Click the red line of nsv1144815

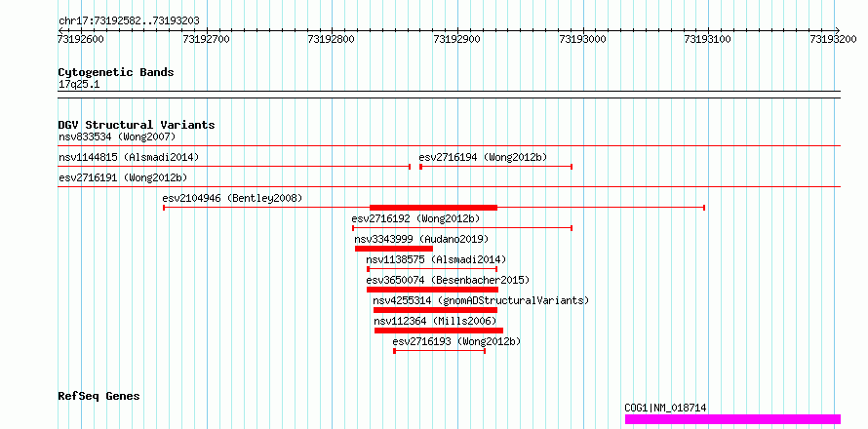[234, 166]
